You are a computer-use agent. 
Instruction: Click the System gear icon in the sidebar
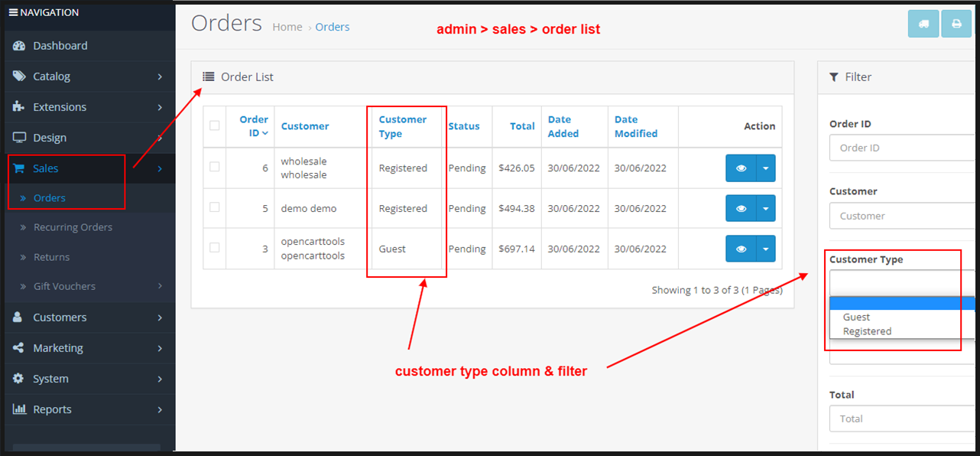click(x=19, y=379)
